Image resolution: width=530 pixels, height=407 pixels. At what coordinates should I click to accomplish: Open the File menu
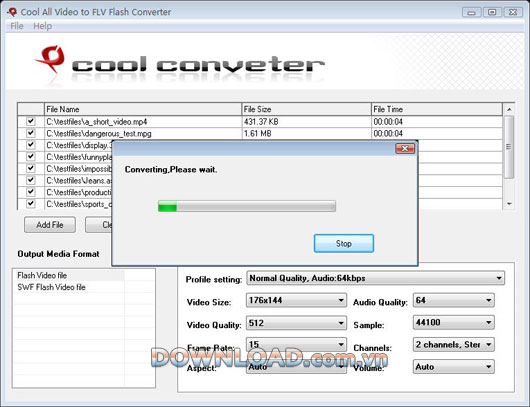[x=17, y=26]
